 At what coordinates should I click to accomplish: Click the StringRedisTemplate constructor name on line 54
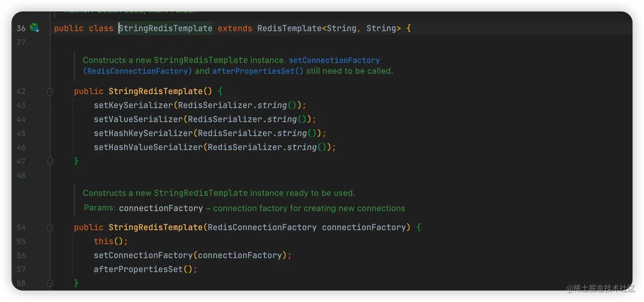[155, 227]
